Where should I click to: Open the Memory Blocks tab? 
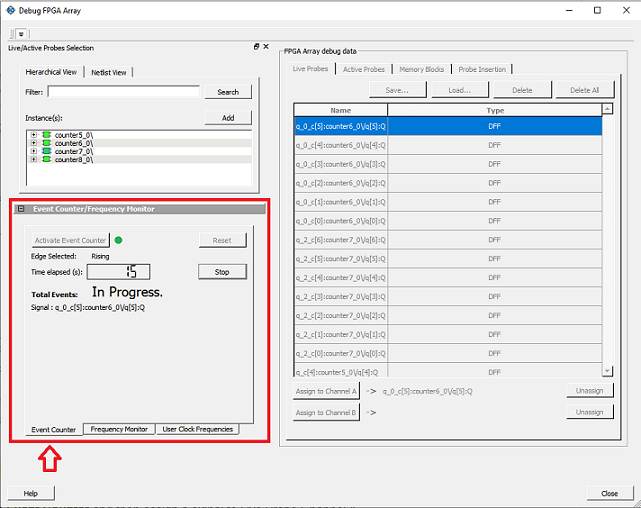coord(421,69)
